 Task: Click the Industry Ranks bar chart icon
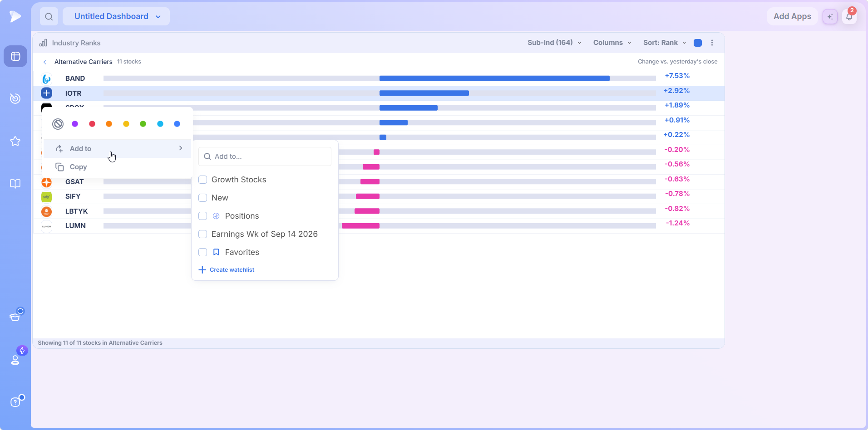(43, 43)
